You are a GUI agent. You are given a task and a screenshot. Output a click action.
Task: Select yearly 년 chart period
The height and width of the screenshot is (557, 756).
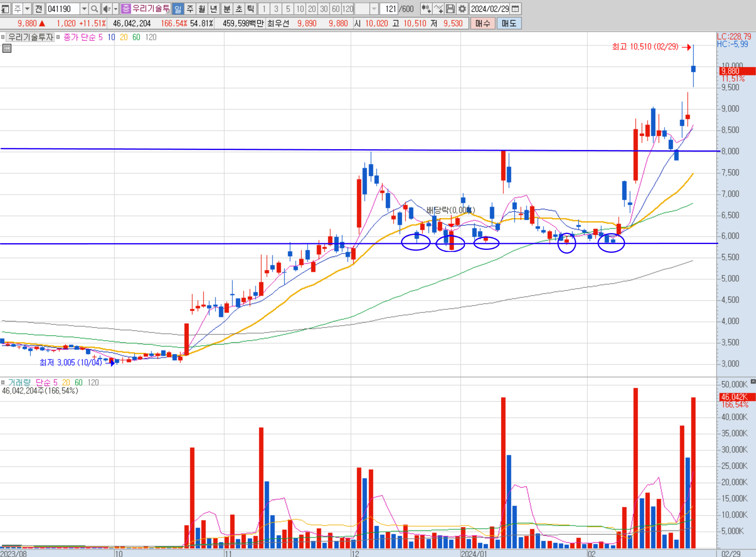213,9
